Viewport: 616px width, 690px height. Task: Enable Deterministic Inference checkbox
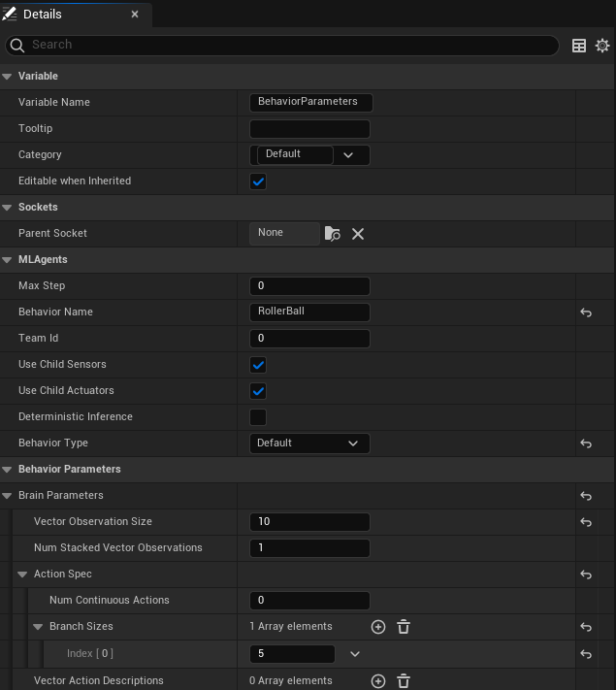[258, 417]
